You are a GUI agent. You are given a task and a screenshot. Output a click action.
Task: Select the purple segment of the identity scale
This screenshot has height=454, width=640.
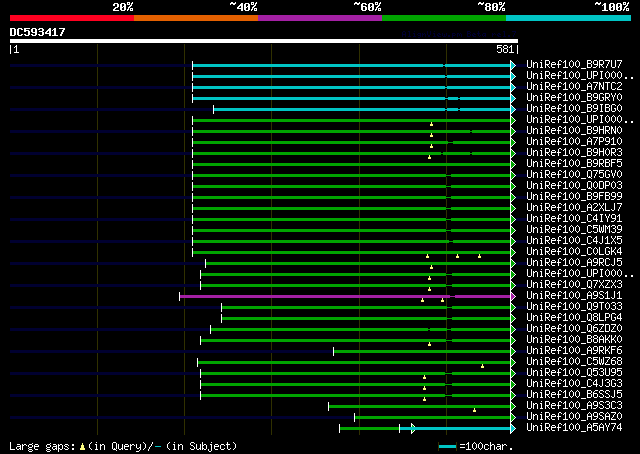point(320,18)
